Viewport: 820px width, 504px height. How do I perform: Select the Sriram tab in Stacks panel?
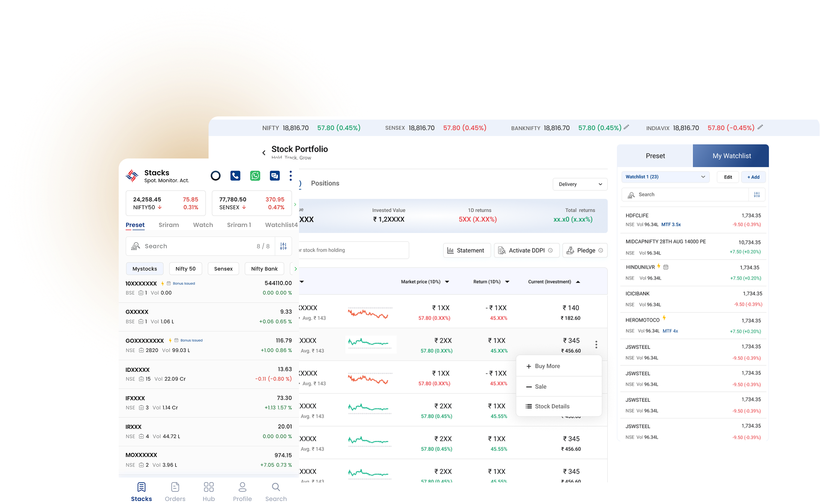pyautogui.click(x=169, y=225)
